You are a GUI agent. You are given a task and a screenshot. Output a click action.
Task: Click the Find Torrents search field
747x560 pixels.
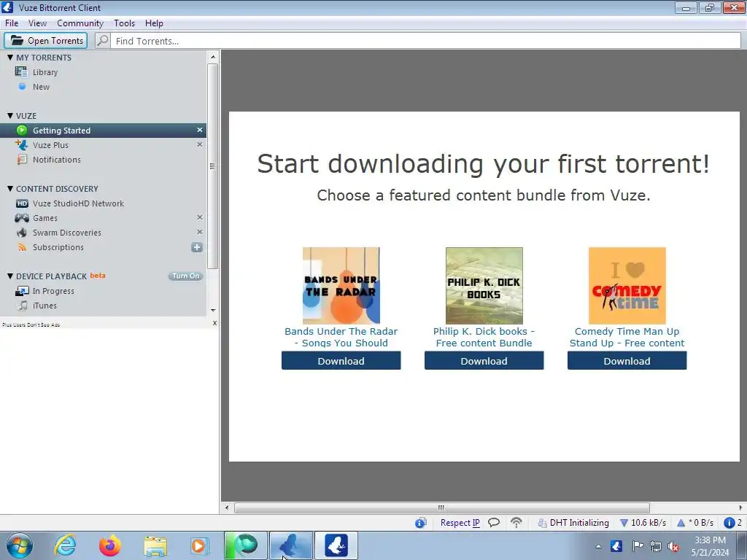coord(425,41)
